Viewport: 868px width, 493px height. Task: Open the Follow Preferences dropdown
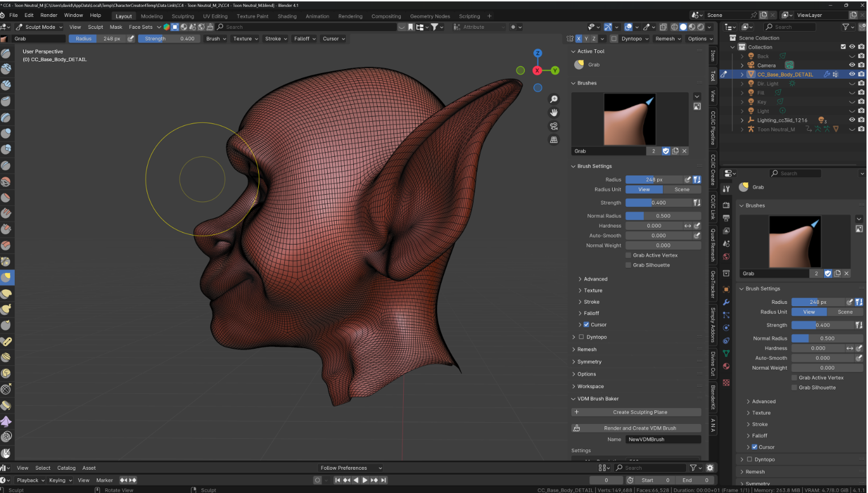coord(351,468)
